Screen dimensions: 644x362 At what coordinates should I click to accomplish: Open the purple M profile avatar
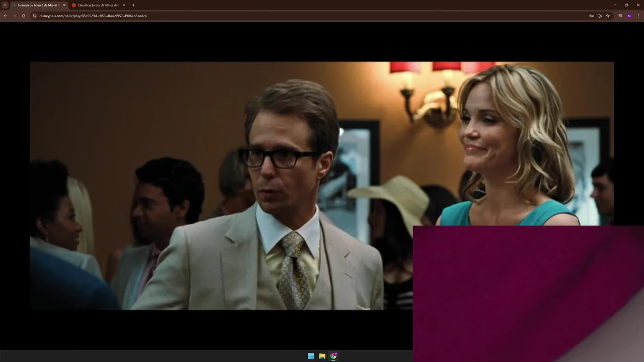[629, 16]
